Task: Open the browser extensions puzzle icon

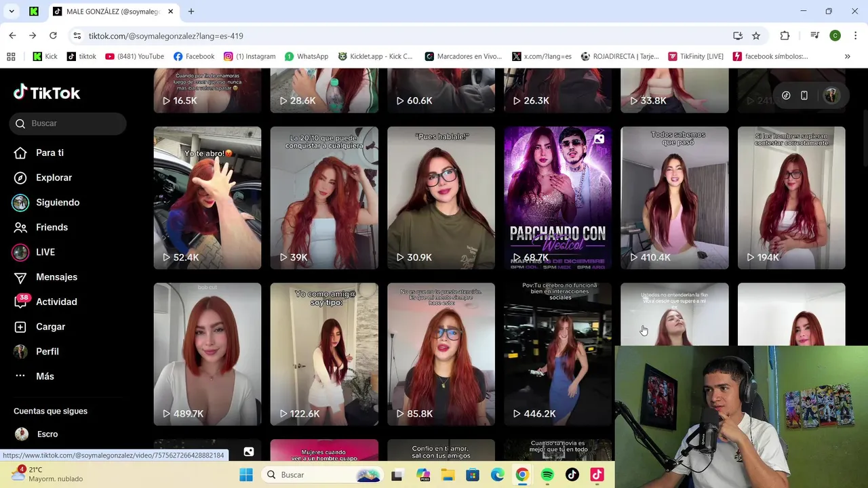Action: (785, 35)
